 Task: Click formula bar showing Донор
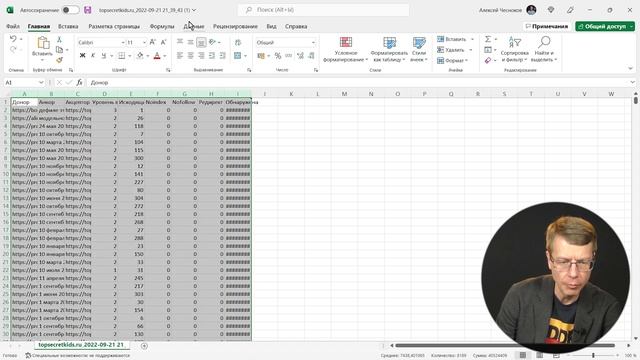(359, 82)
